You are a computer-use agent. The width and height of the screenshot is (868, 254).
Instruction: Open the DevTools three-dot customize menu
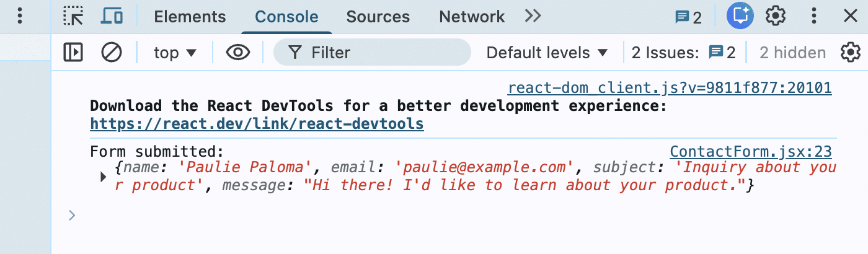[815, 17]
